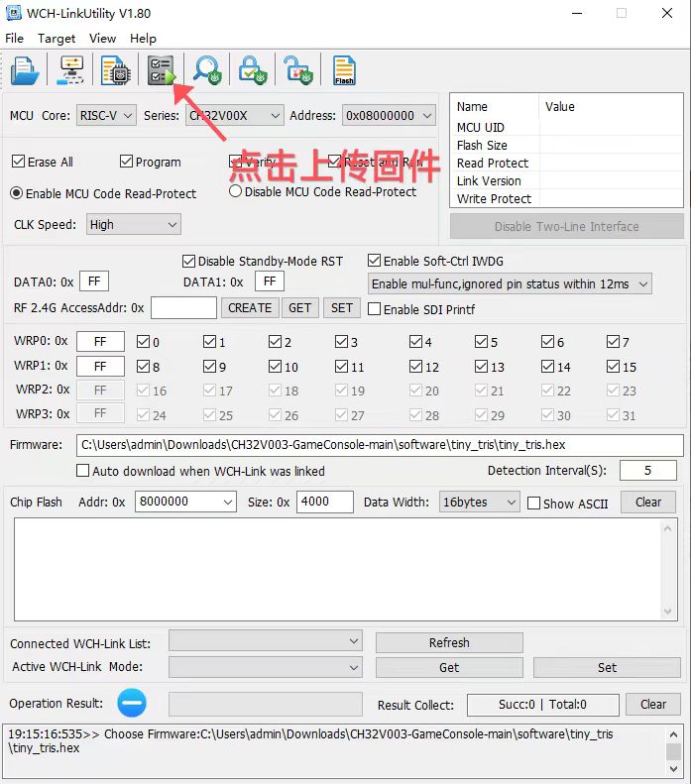
Task: Click the unlocked padlock unprotect icon
Action: 297,70
